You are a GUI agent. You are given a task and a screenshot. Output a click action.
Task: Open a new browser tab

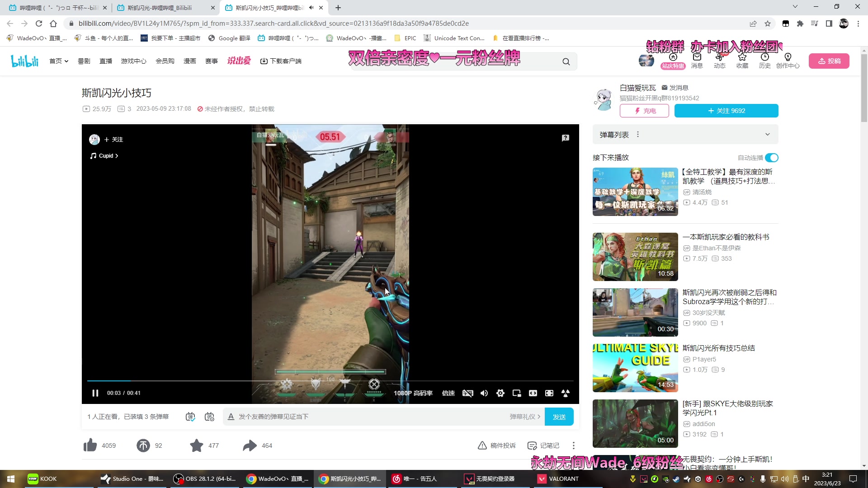(338, 8)
